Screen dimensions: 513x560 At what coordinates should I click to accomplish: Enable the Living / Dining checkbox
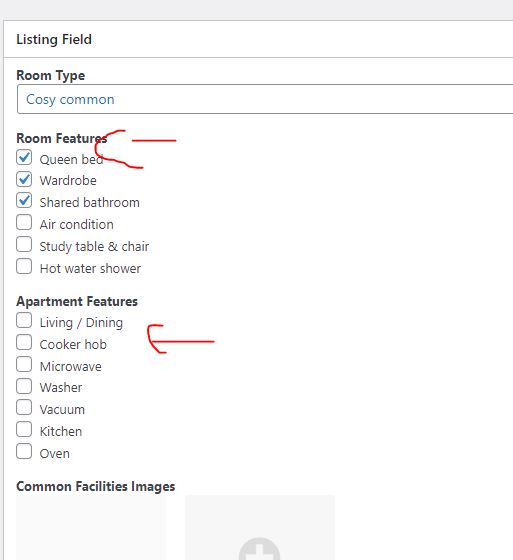click(x=24, y=320)
